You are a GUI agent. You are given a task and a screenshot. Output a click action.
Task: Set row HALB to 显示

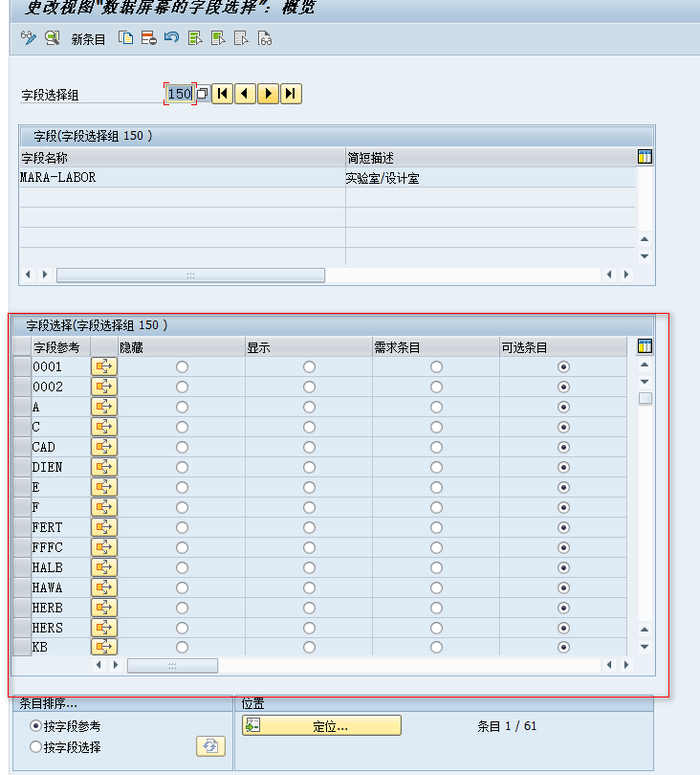pyautogui.click(x=309, y=567)
